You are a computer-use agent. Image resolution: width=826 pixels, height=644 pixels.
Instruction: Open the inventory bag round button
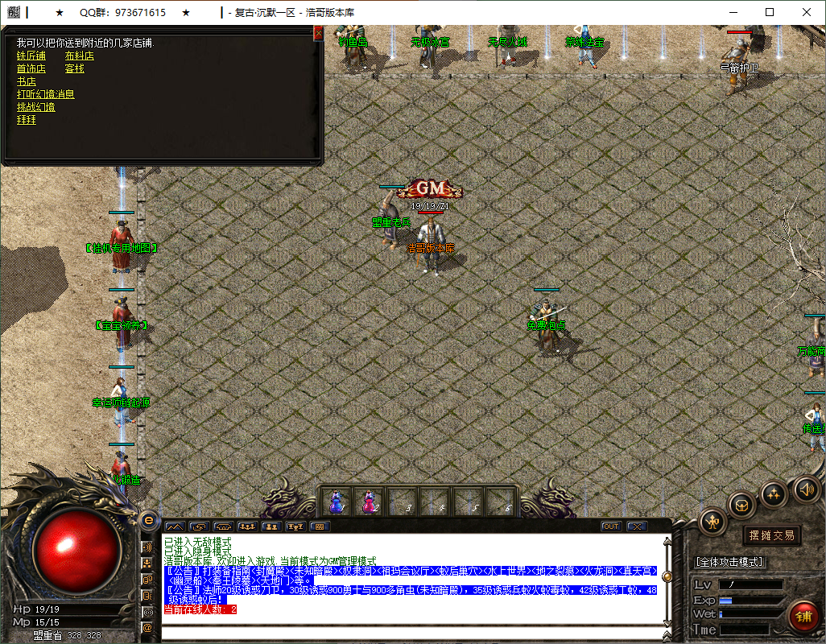pyautogui.click(x=741, y=506)
